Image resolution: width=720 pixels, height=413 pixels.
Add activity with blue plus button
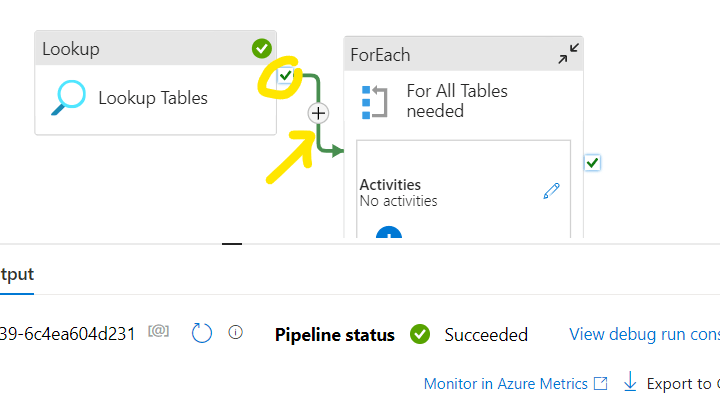[388, 234]
